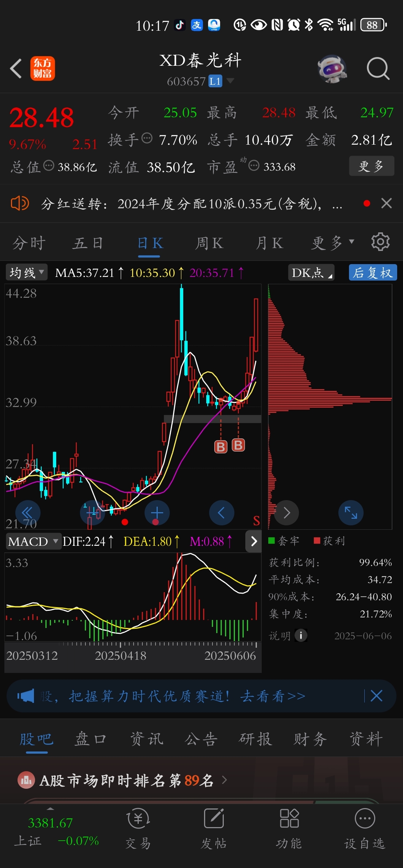Viewport: 403px width, 868px height.
Task: Open 盘口 tab
Action: [x=91, y=739]
